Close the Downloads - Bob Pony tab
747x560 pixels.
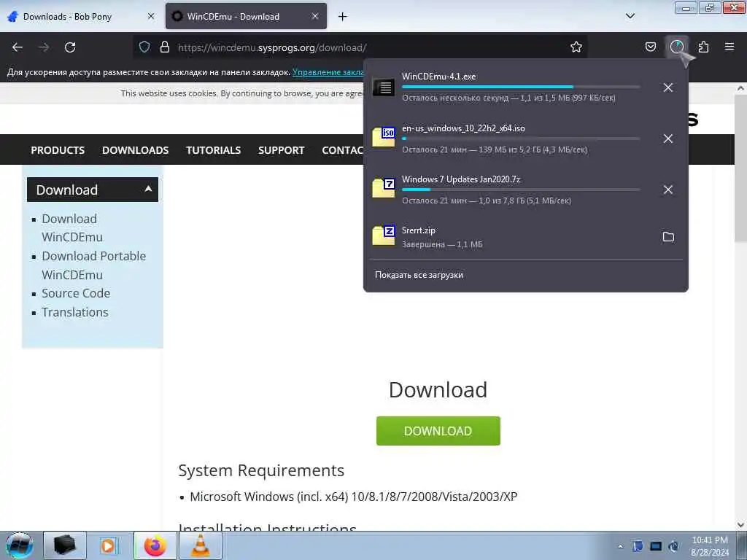(151, 16)
